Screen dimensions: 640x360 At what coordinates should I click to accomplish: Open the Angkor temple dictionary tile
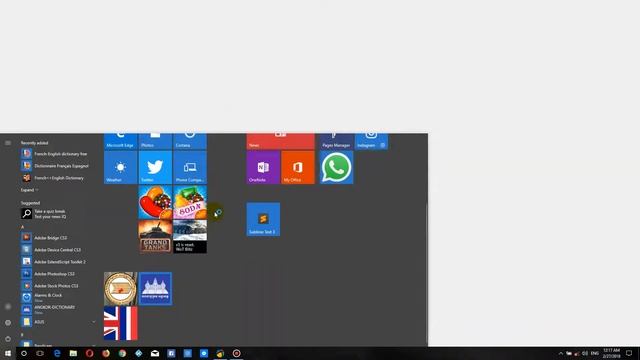[x=155, y=289]
